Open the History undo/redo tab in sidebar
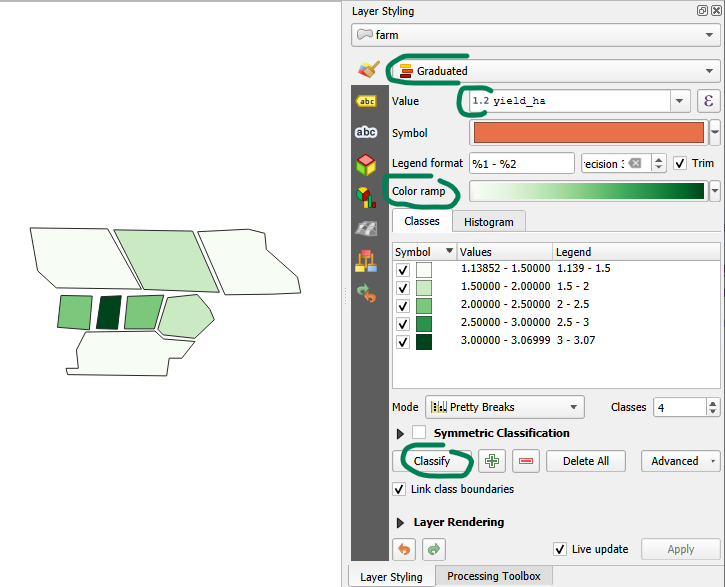The height and width of the screenshot is (587, 725). 366,293
